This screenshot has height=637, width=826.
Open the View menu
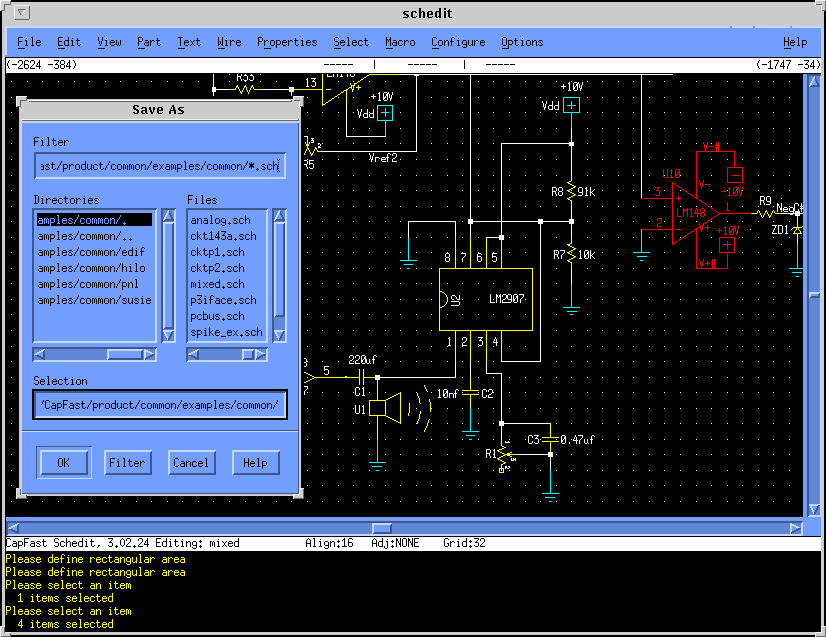pyautogui.click(x=109, y=42)
